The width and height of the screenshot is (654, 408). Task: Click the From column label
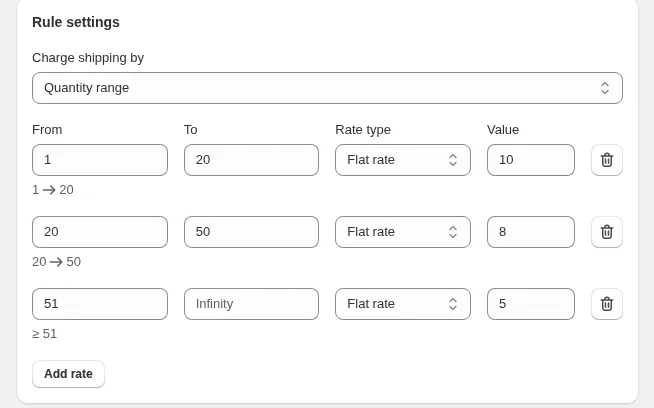[47, 130]
